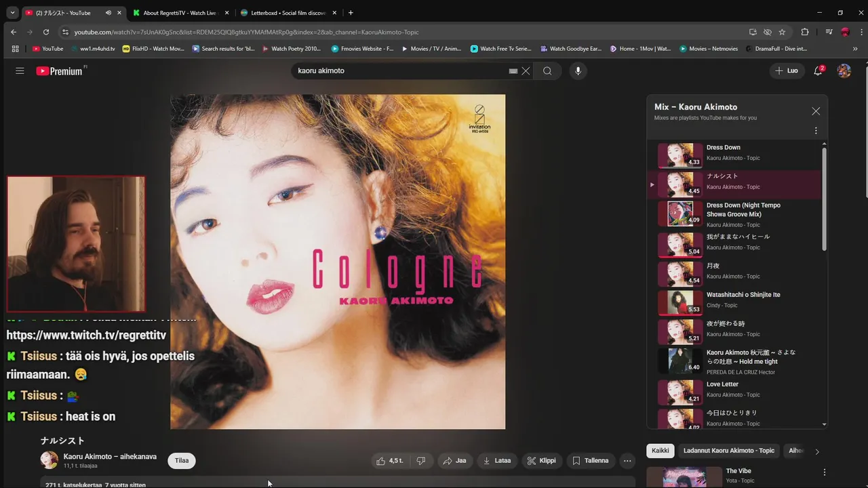Clear the search text with X

(526, 70)
